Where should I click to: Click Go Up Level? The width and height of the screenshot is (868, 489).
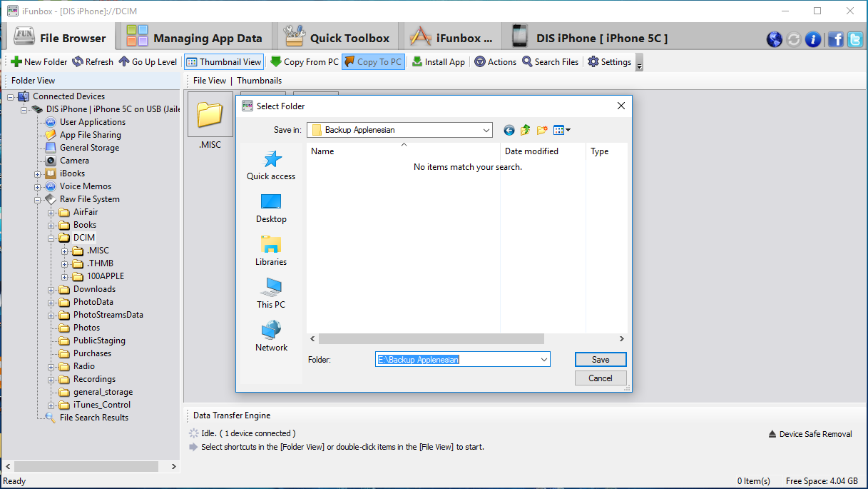point(148,62)
